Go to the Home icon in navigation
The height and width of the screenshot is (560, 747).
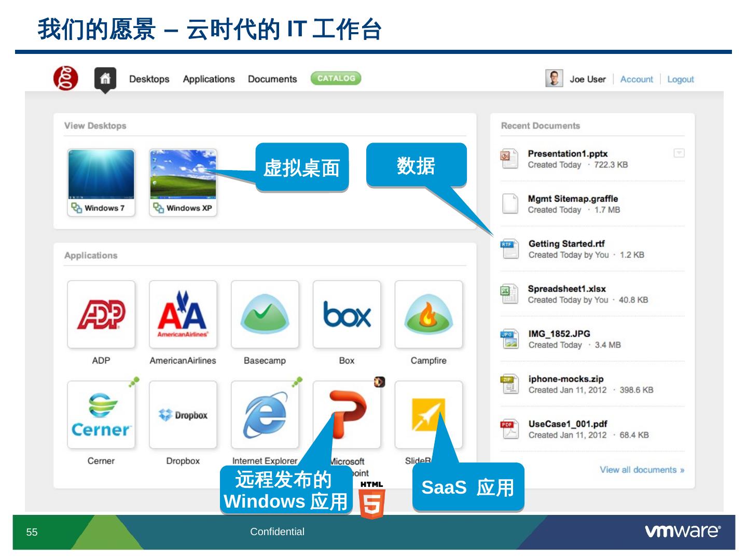tap(105, 79)
